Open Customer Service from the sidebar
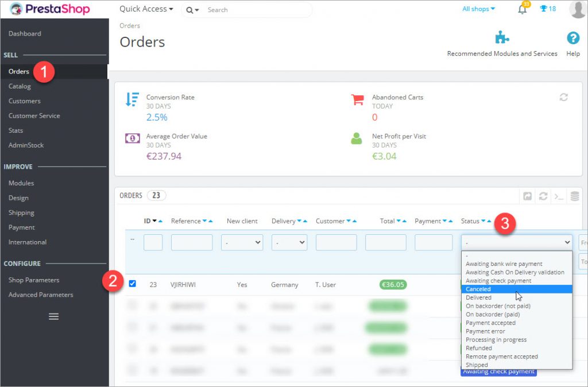588x387 pixels. (33, 115)
